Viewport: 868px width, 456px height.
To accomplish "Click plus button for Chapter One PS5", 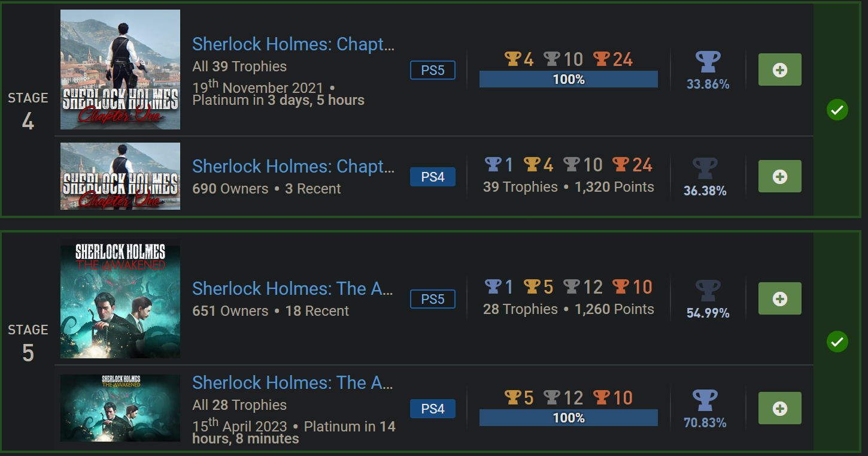I will (x=779, y=70).
